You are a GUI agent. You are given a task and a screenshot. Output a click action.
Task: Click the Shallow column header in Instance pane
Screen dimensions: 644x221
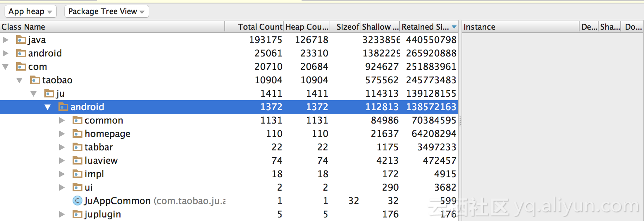coord(610,27)
